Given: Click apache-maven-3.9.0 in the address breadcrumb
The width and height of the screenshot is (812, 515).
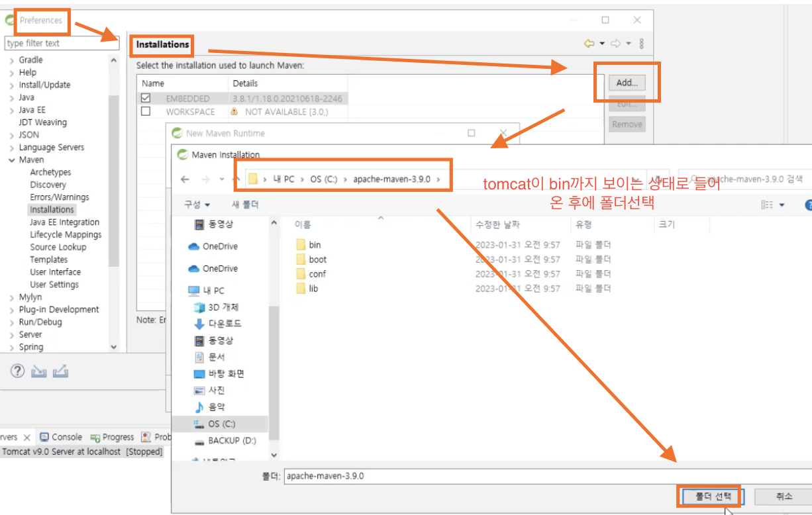Looking at the screenshot, I should pos(391,179).
